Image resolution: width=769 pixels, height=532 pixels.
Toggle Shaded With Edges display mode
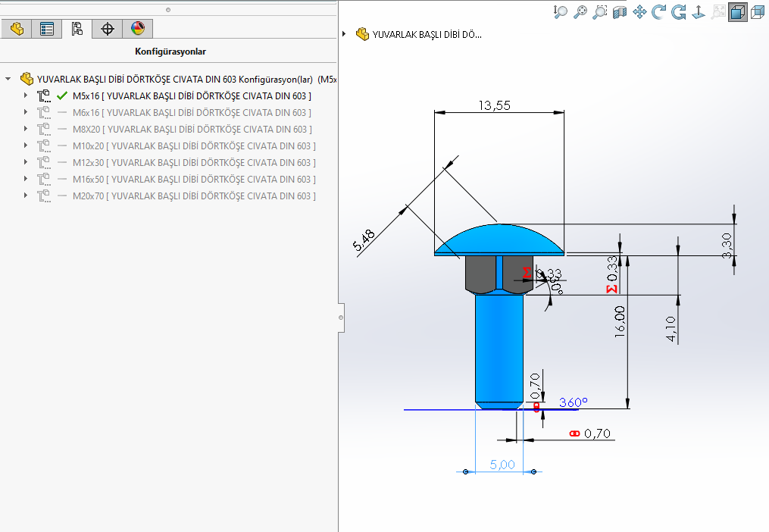(x=737, y=11)
